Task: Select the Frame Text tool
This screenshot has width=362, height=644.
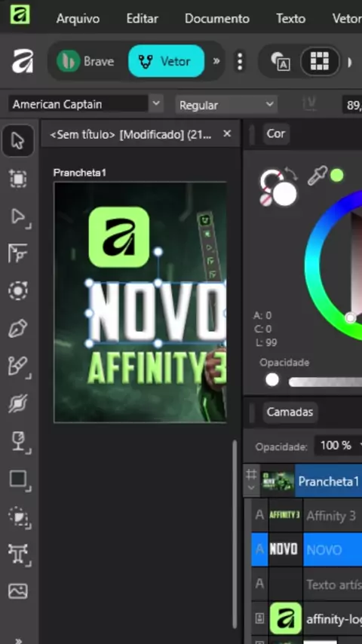Action: click(x=19, y=554)
